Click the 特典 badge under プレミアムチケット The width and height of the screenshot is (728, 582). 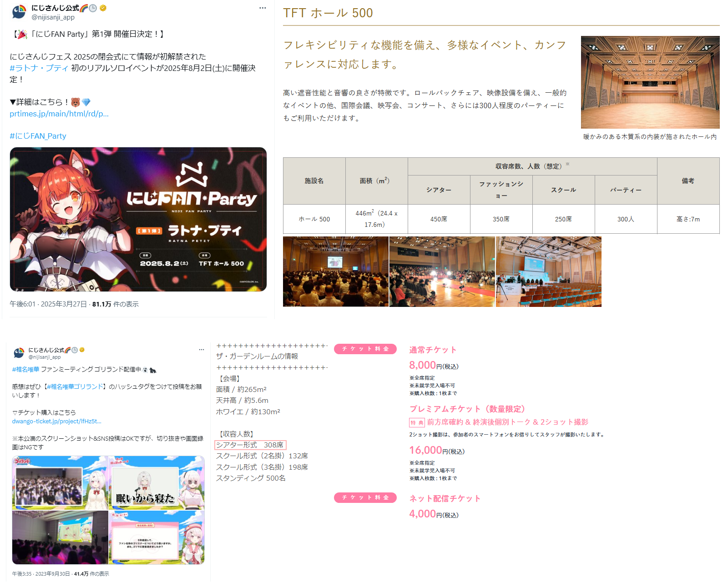(x=416, y=422)
